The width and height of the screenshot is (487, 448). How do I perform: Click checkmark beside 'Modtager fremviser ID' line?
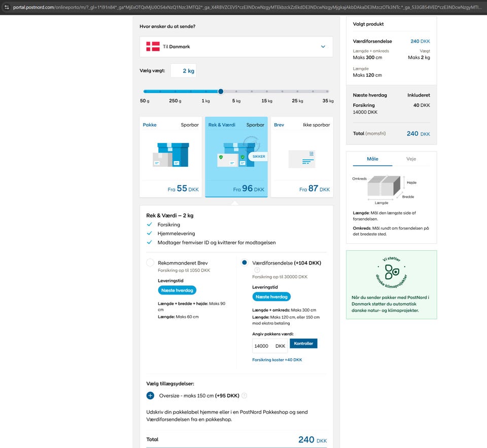coord(149,242)
